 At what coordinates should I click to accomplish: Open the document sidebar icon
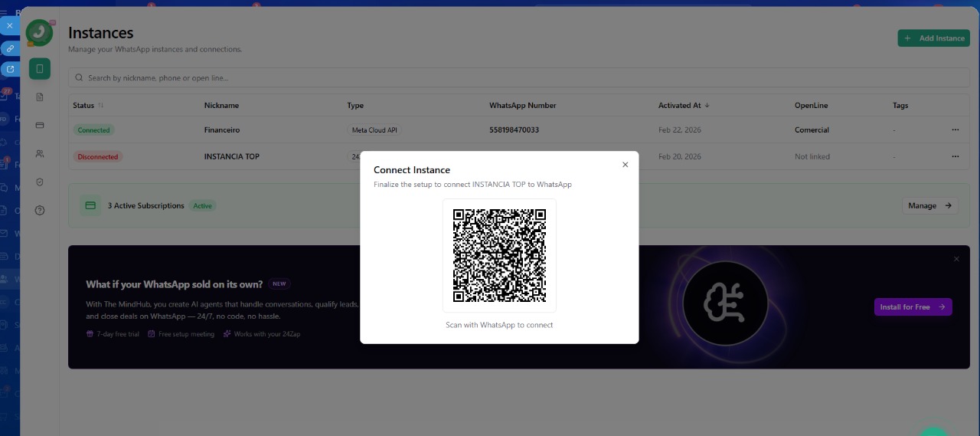[x=40, y=97]
